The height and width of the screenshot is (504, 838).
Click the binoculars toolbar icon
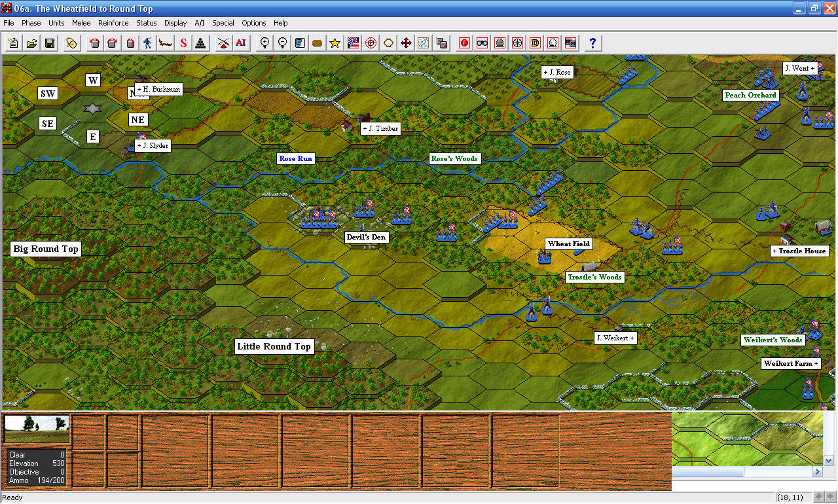[483, 43]
